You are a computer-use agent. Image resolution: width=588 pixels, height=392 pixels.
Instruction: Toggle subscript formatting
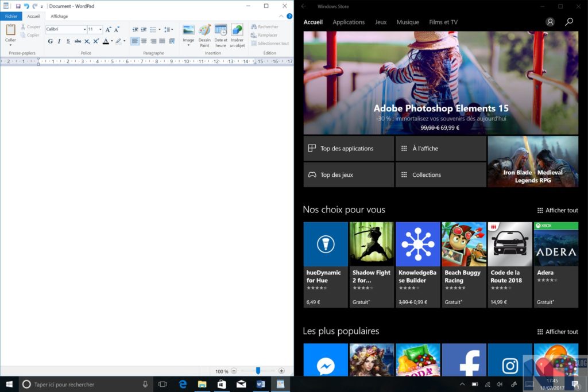tap(87, 41)
